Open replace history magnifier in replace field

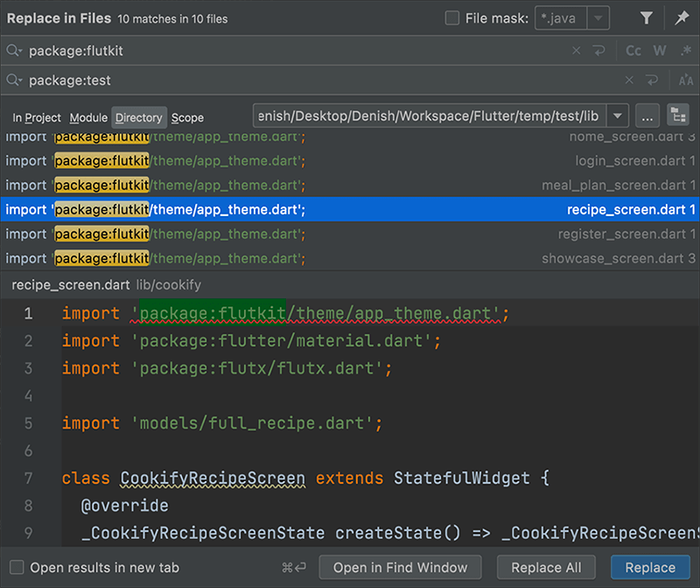pyautogui.click(x=15, y=80)
